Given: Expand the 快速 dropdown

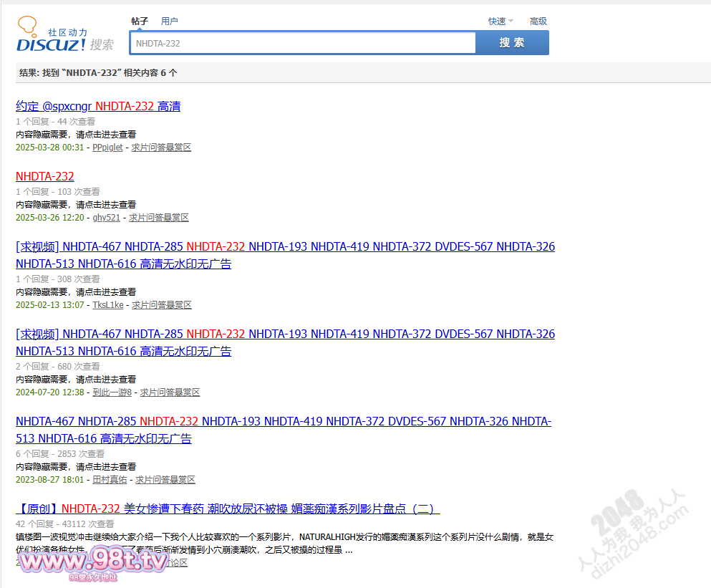Looking at the screenshot, I should click(500, 21).
